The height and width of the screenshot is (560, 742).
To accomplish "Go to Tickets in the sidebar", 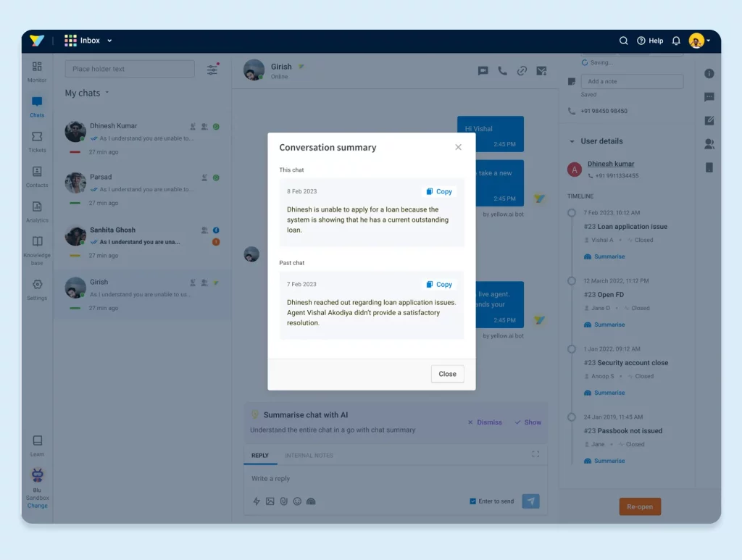I will coord(37,142).
